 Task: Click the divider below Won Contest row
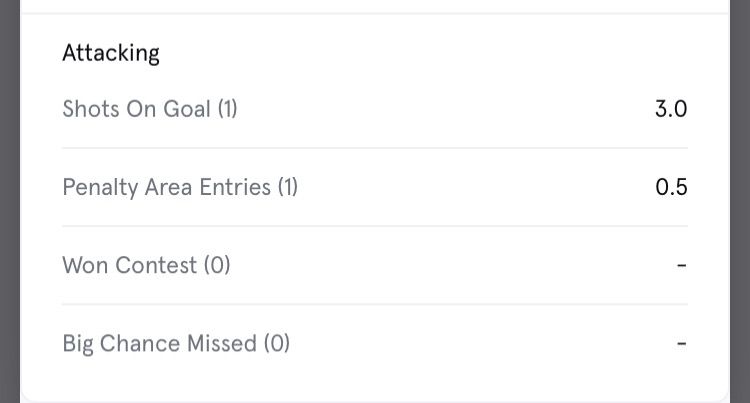375,304
